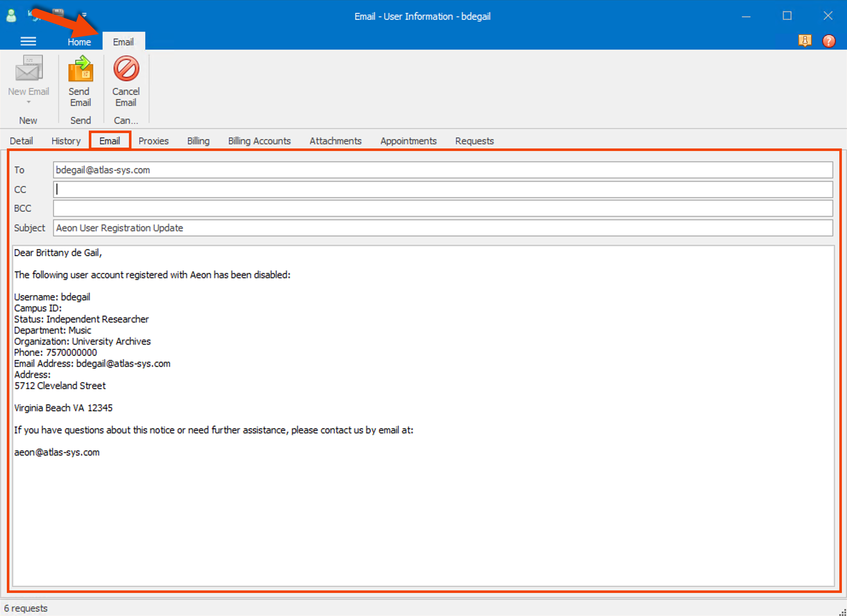Open the History tab
847x616 pixels.
(x=65, y=141)
